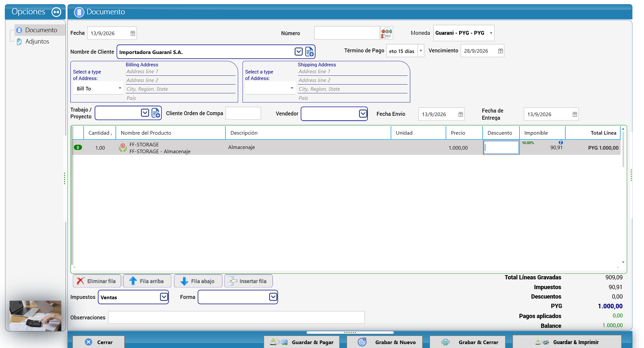Open the Vencimiento calendar icon
The image size is (644, 348).
[x=500, y=51]
